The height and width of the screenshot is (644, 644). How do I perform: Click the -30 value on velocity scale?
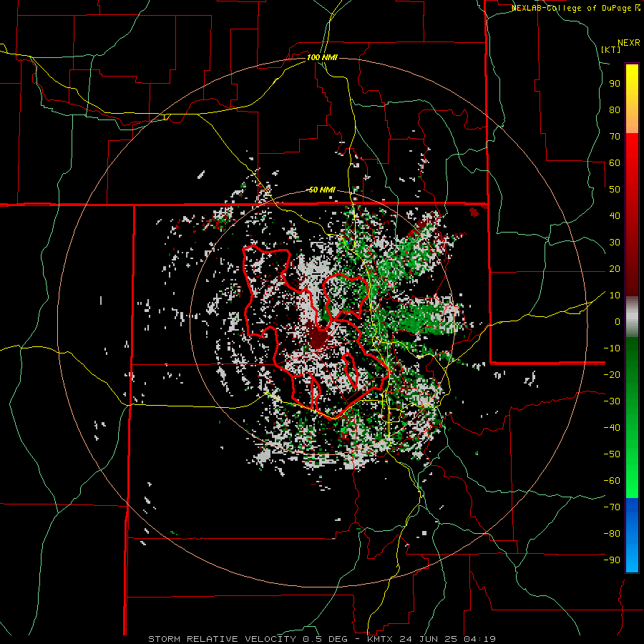coord(612,401)
